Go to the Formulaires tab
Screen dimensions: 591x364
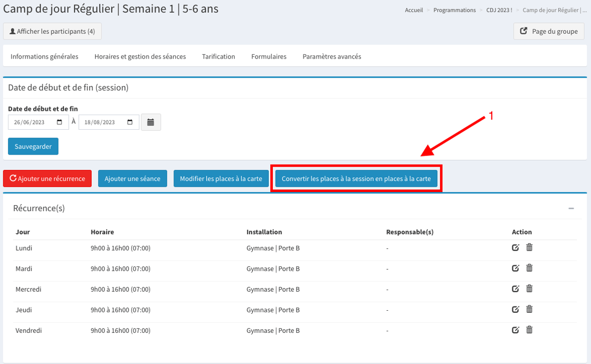(269, 56)
